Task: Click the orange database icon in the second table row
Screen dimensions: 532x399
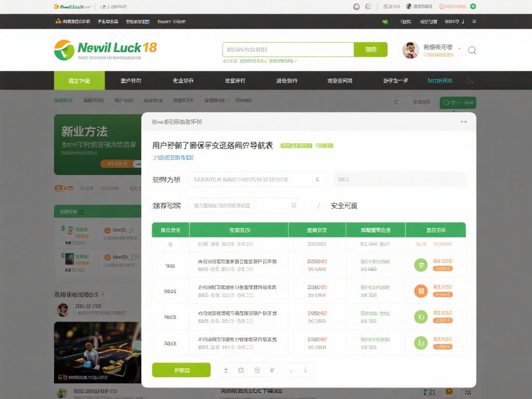Action: (x=421, y=291)
